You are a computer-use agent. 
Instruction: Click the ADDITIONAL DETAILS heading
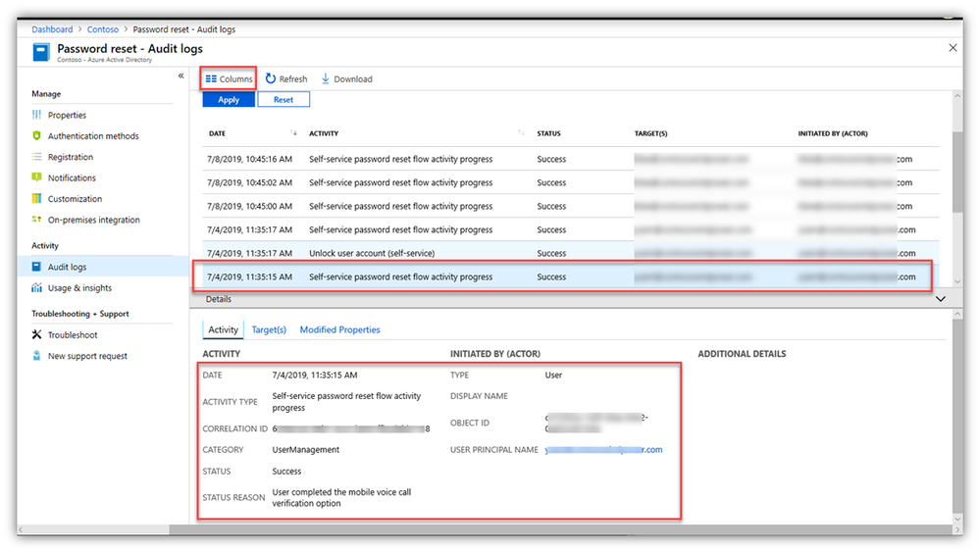point(742,354)
